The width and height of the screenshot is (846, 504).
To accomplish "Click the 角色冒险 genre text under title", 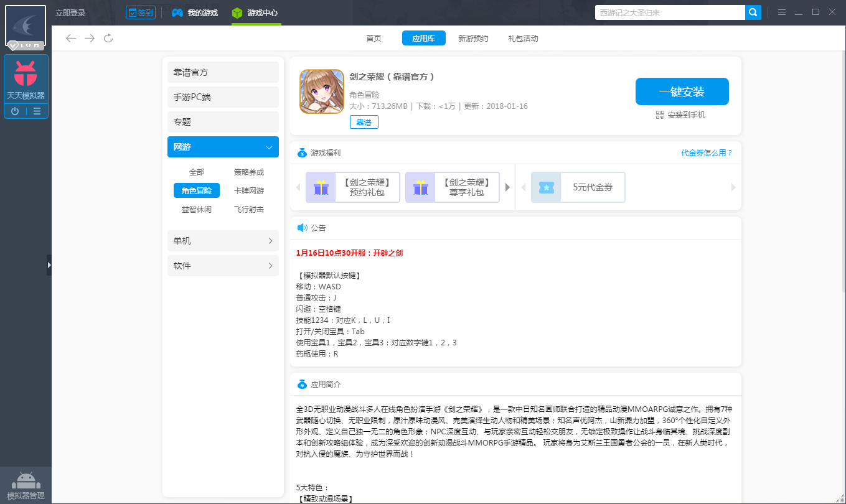I will (x=364, y=95).
